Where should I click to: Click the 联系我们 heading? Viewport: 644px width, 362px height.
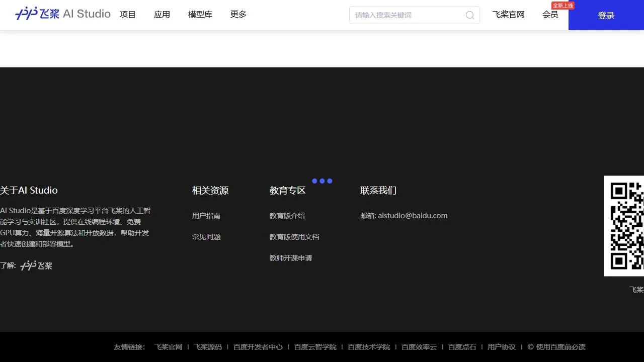tap(378, 190)
